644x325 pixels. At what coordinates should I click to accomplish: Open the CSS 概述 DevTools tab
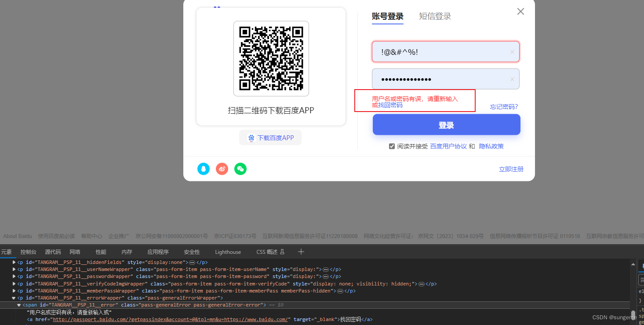click(271, 252)
